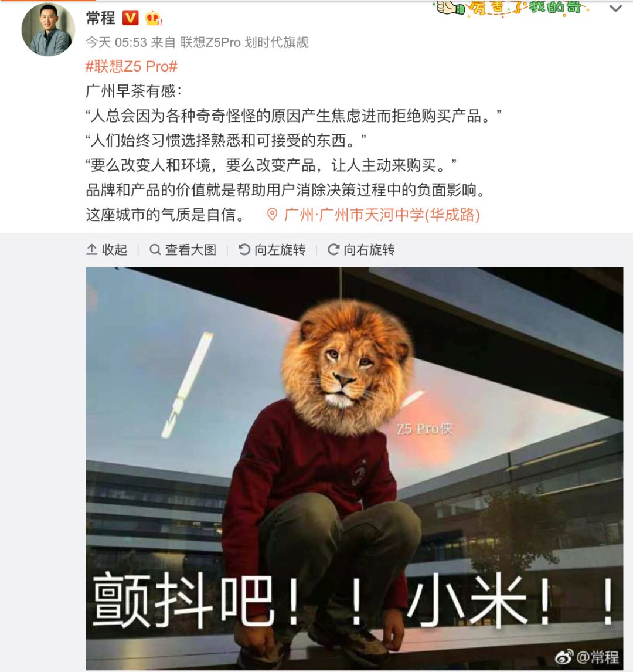Open the #联想Z5 Pro# hashtag
The image size is (633, 672).
(131, 66)
